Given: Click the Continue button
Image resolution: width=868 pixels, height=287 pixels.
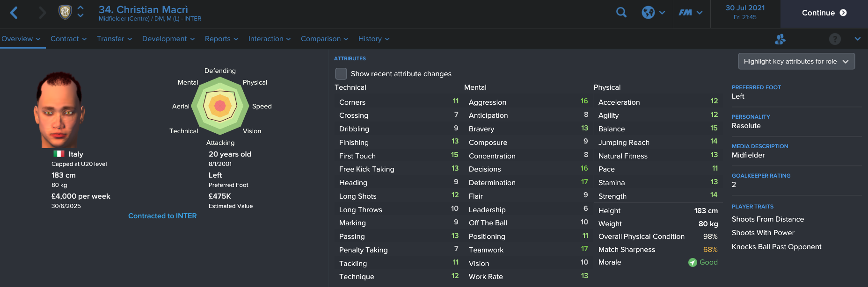Looking at the screenshot, I should pos(824,13).
